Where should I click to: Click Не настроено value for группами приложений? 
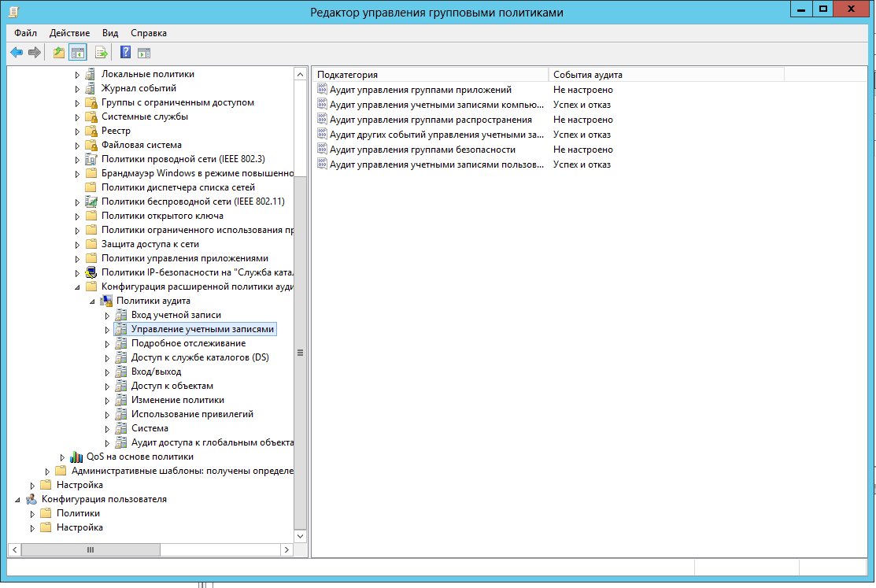(582, 90)
